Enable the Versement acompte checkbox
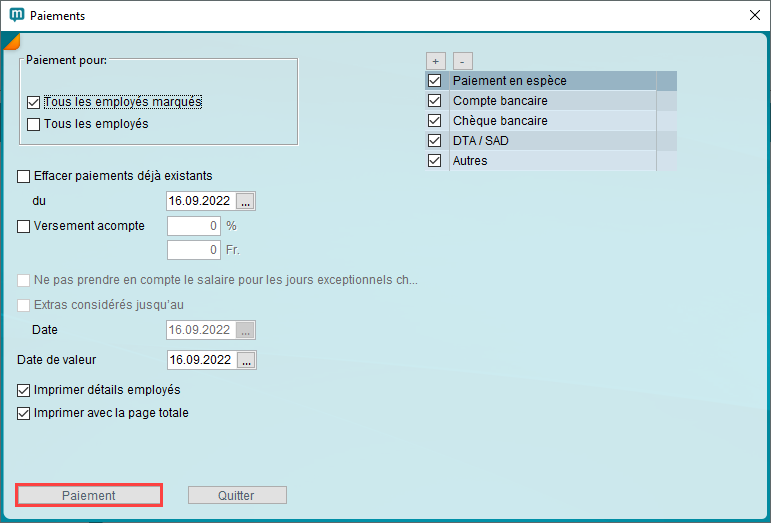 coord(24,227)
